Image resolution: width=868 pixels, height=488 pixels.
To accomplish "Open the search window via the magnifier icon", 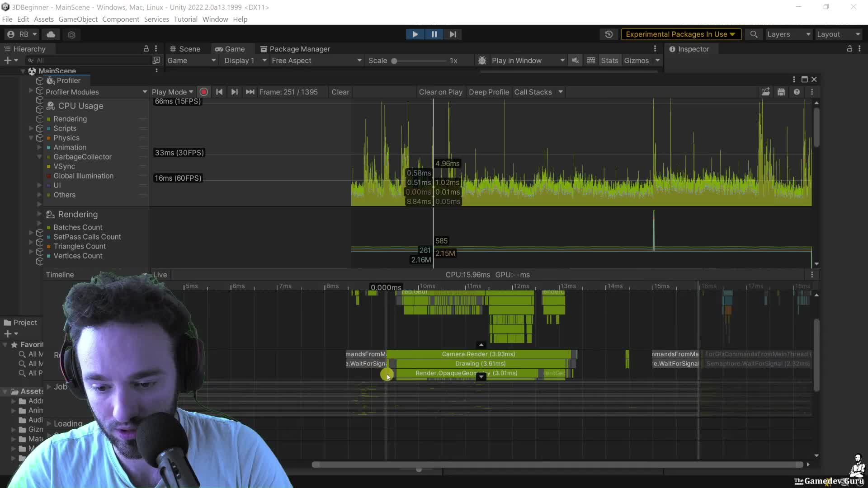I will point(754,34).
